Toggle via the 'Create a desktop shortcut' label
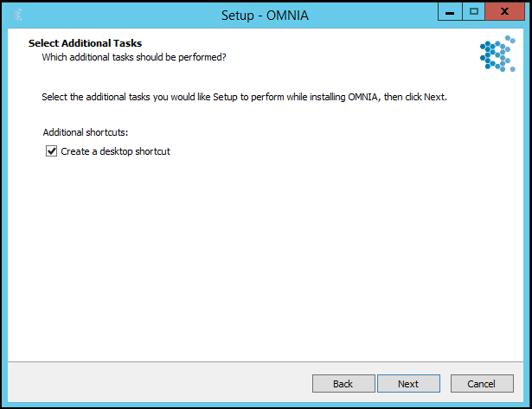This screenshot has width=532, height=409. pos(115,151)
